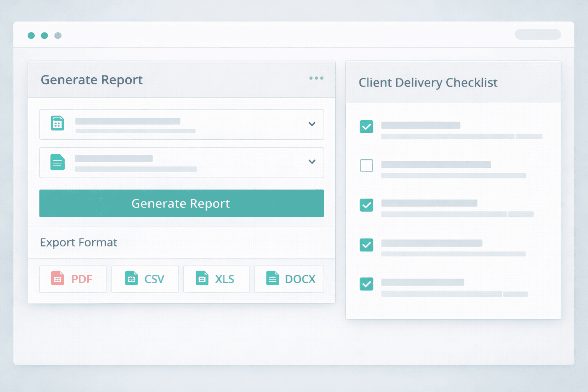Uncheck the first checklist item
The height and width of the screenshot is (392, 588).
pos(366,126)
